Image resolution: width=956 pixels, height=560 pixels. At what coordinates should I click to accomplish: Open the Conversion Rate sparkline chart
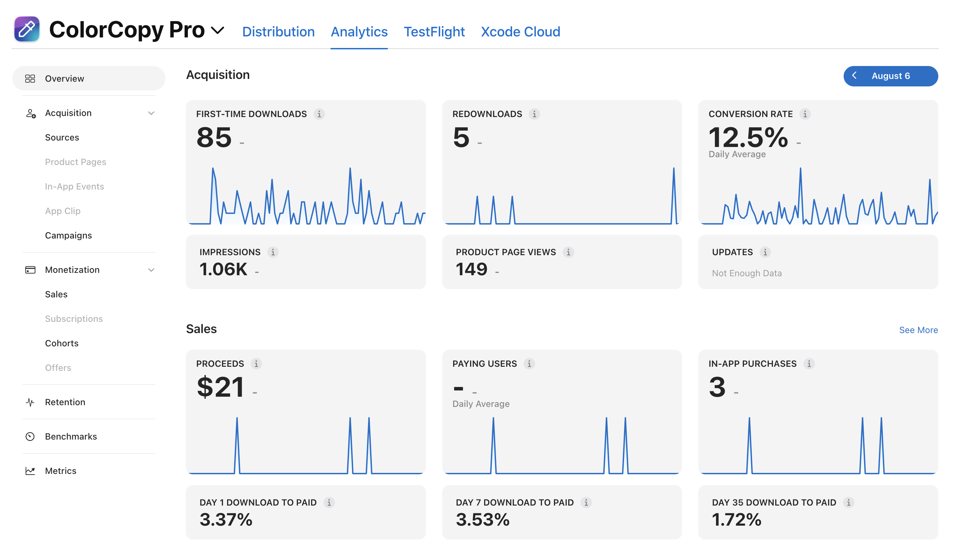(818, 195)
